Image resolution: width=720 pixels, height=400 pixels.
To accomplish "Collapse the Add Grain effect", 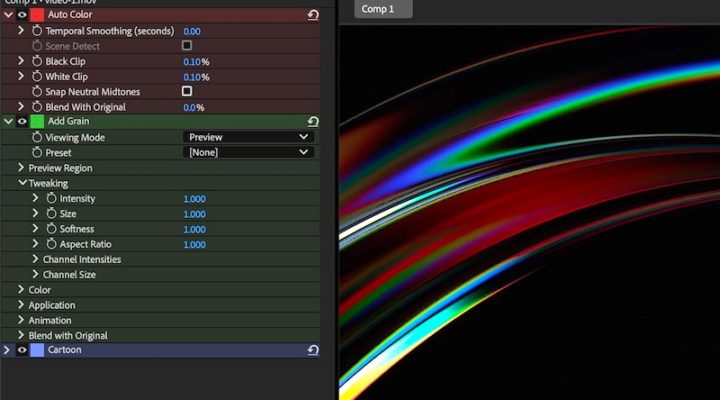I will pos(8,121).
